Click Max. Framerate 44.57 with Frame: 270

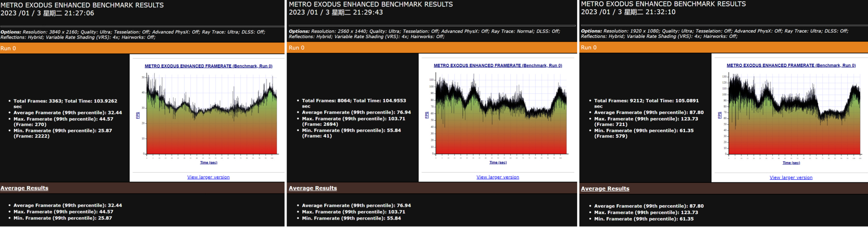[63, 122]
